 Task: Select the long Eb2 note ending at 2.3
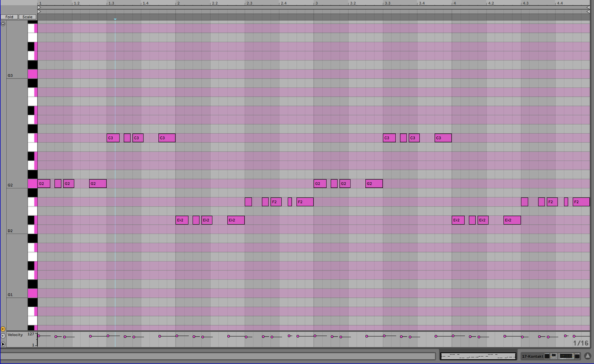click(x=236, y=220)
